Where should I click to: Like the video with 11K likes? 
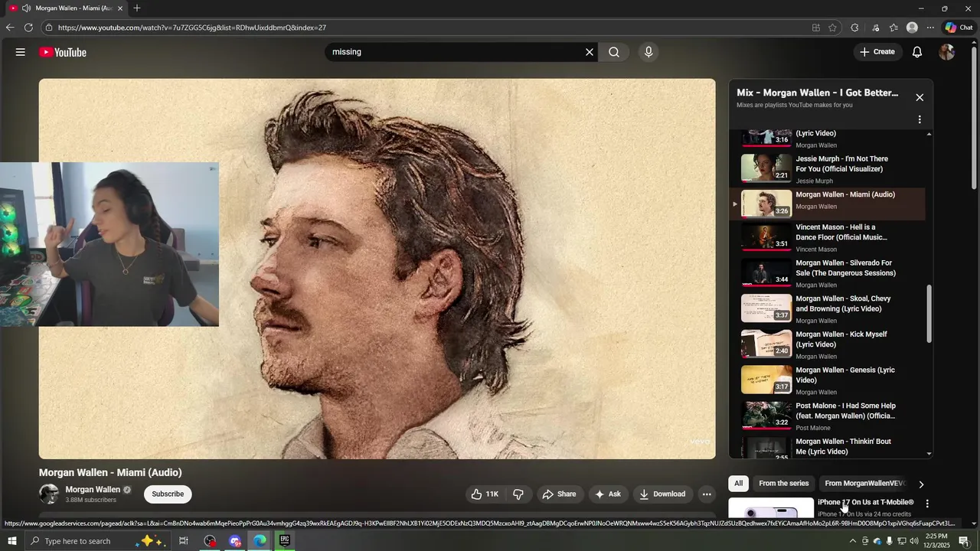[x=484, y=494]
